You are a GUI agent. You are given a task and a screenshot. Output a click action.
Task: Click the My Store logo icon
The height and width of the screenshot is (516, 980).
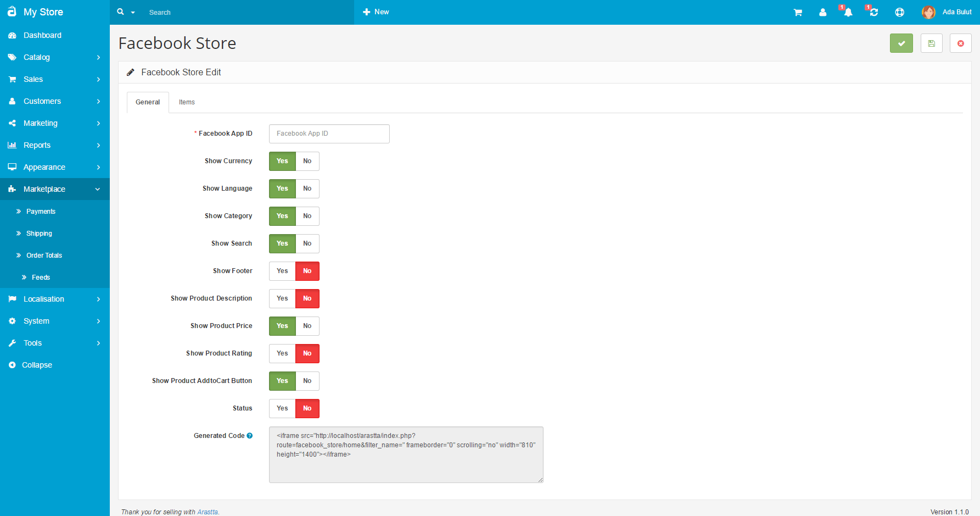pyautogui.click(x=12, y=12)
